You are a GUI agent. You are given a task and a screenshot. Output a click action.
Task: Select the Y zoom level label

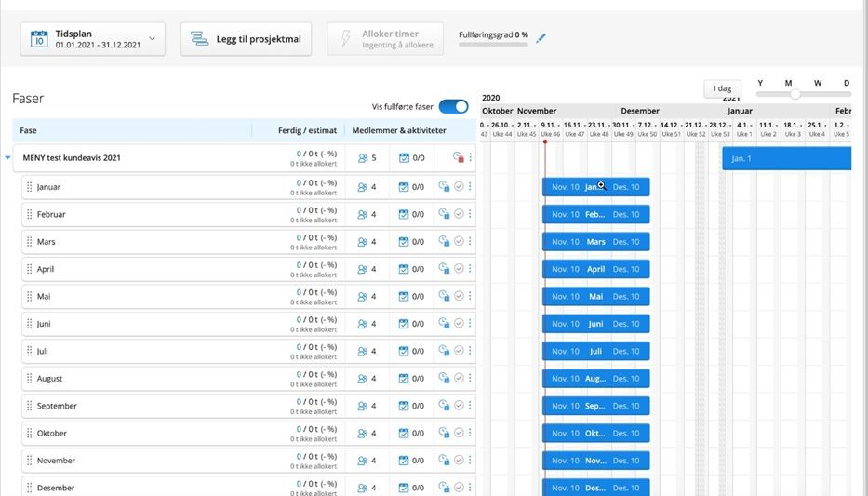tap(760, 83)
